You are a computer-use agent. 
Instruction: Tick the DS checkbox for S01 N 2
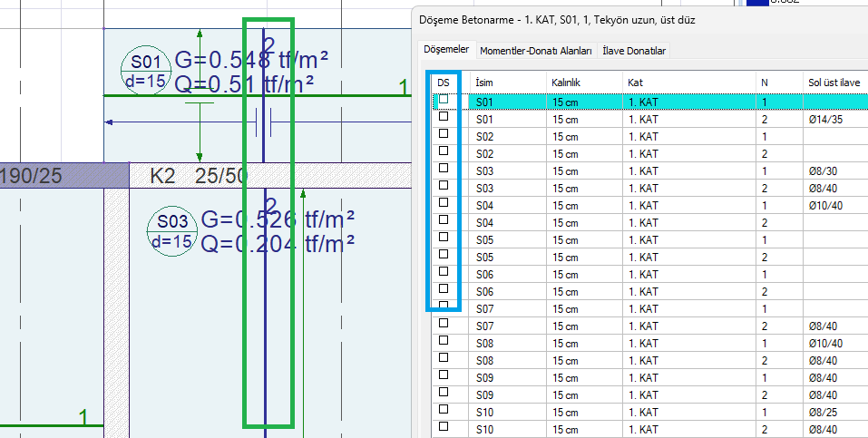[444, 116]
